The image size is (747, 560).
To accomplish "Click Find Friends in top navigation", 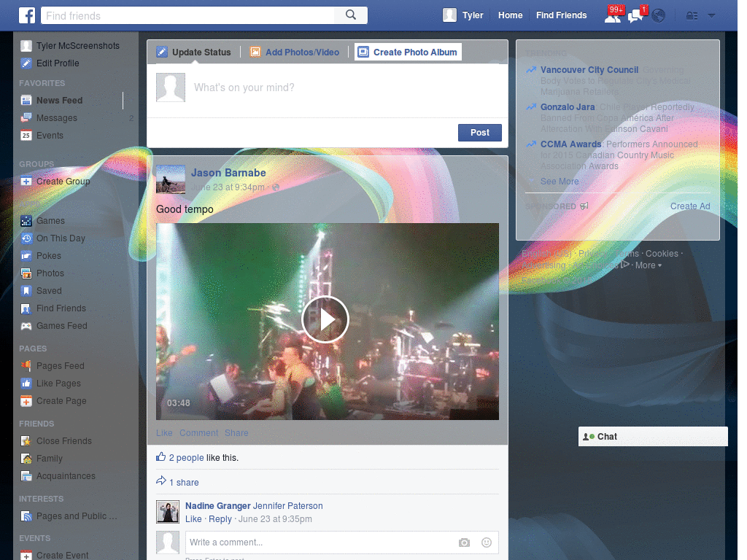I will click(x=561, y=15).
